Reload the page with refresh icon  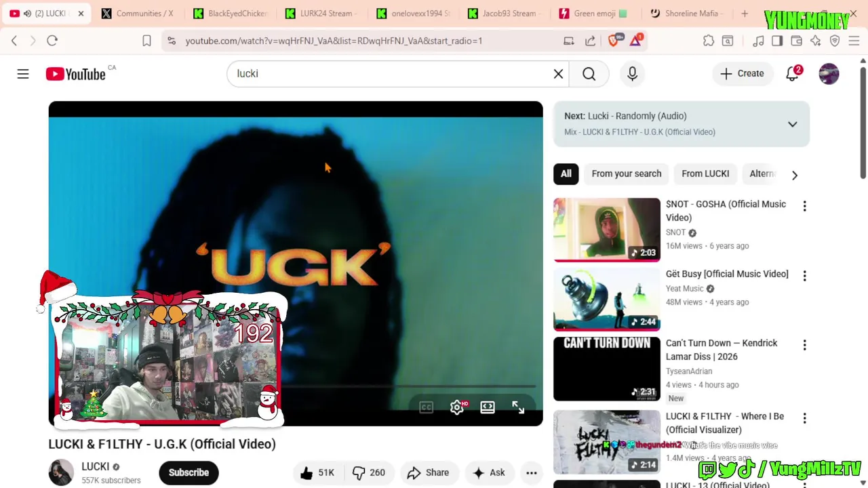pos(52,41)
